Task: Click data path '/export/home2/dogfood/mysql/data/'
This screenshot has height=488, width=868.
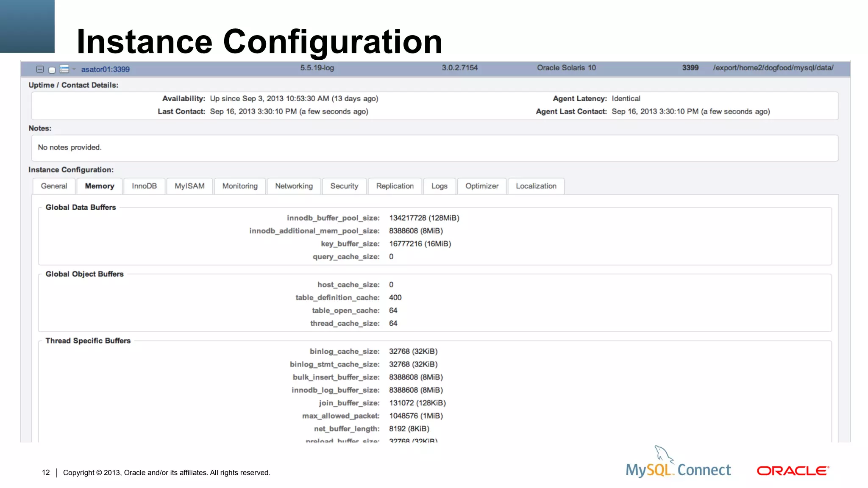Action: pyautogui.click(x=773, y=68)
